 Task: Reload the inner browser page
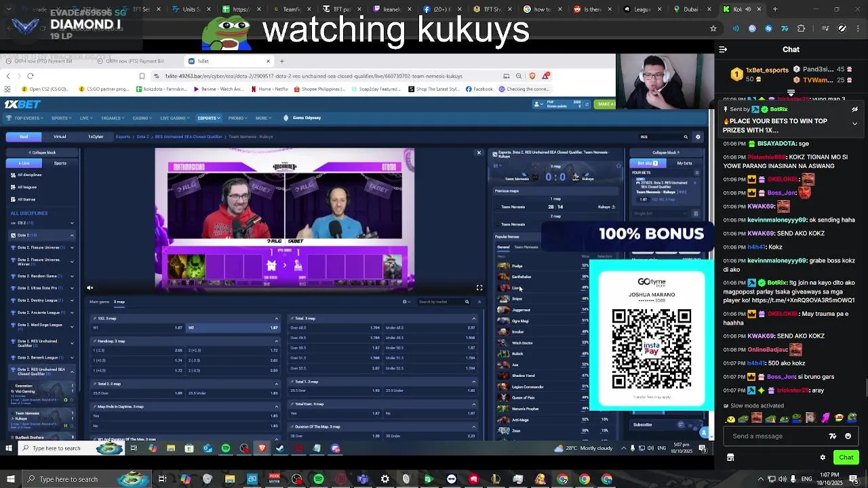pos(31,76)
